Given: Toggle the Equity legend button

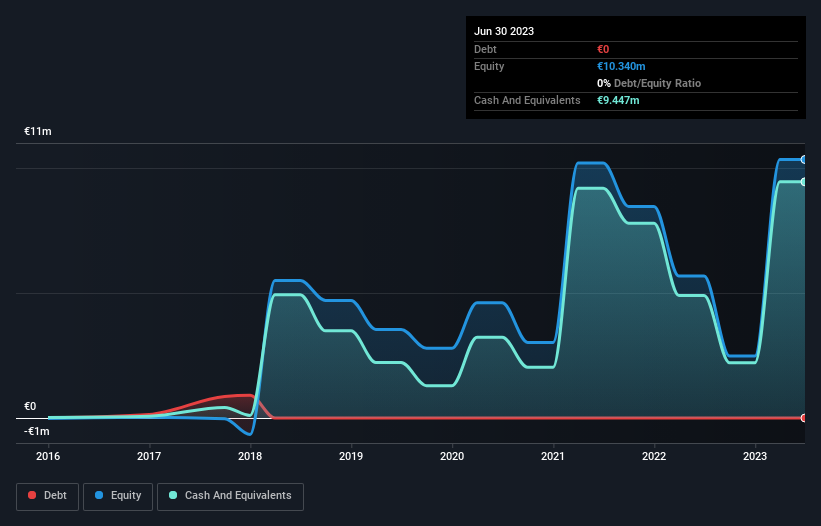Looking at the screenshot, I should click(x=118, y=496).
